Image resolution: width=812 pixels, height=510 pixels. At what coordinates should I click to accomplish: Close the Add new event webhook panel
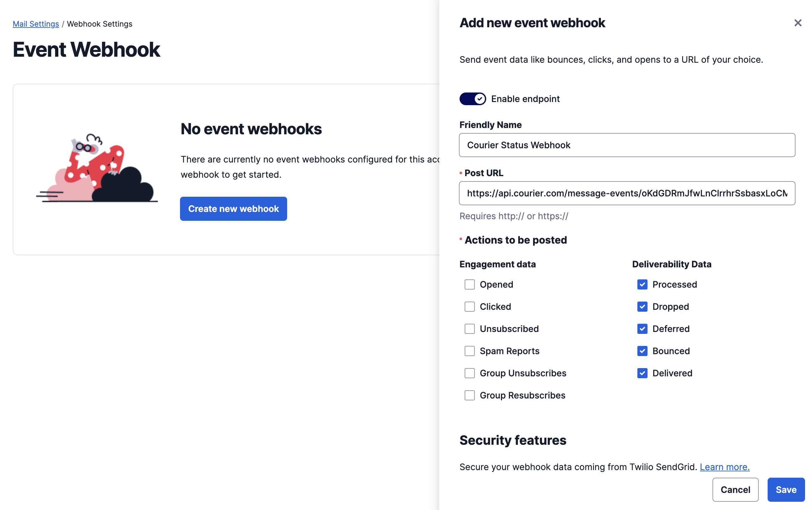tap(797, 23)
